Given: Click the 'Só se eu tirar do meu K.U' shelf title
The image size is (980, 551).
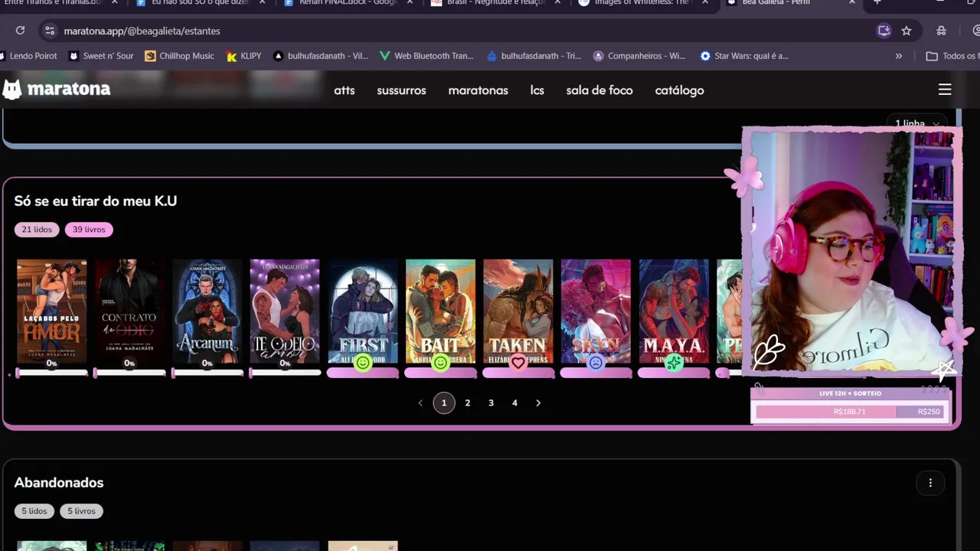Looking at the screenshot, I should 96,201.
